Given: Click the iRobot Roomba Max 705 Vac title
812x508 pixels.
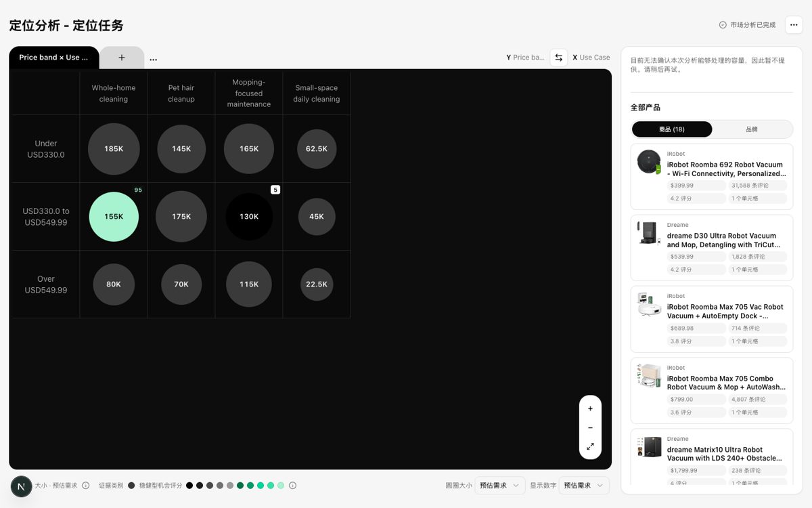Looking at the screenshot, I should click(725, 312).
